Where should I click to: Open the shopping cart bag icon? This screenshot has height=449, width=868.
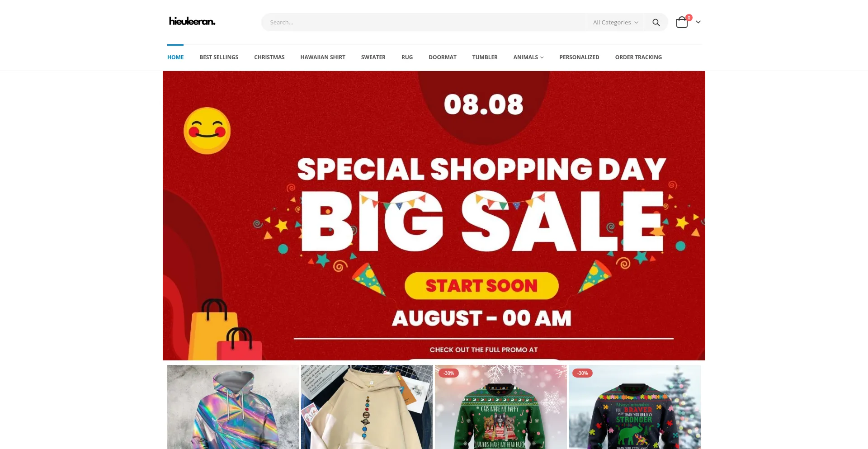(682, 22)
